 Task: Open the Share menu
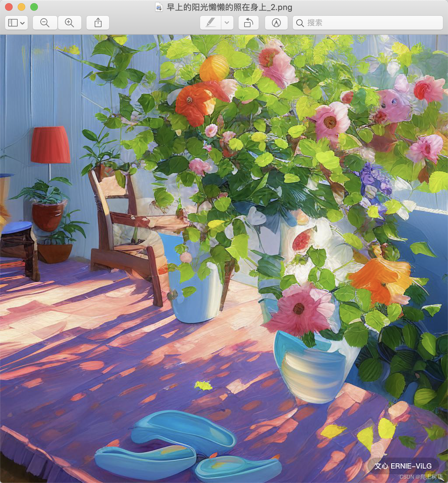(98, 23)
